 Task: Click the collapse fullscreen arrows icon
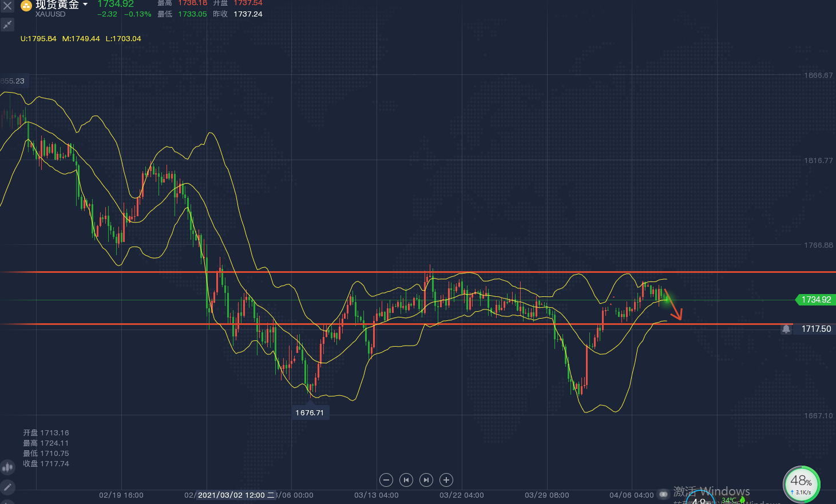[x=7, y=25]
